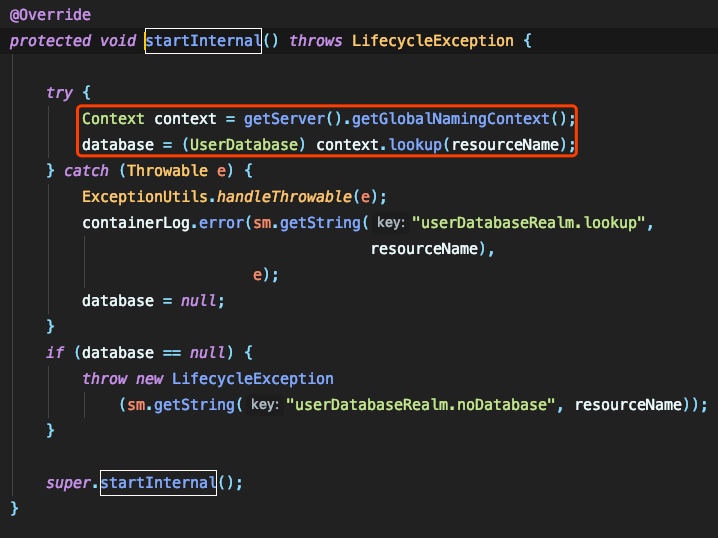Click the if keyword
Image resolution: width=718 pixels, height=538 pixels.
(x=54, y=353)
